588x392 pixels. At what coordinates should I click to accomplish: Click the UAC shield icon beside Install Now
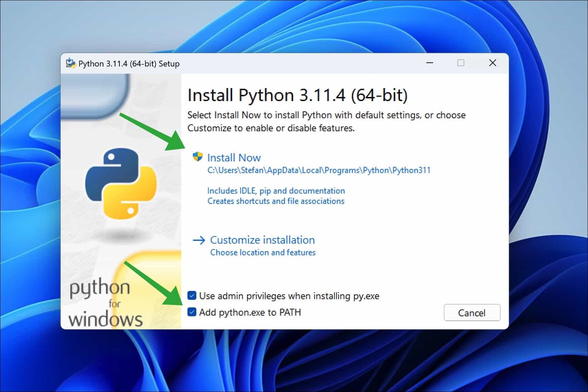click(198, 157)
